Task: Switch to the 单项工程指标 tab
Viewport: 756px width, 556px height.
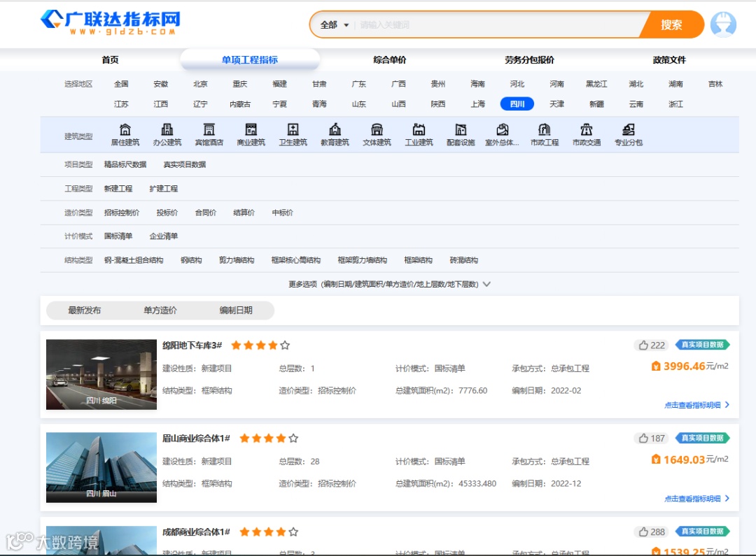Action: 250,59
